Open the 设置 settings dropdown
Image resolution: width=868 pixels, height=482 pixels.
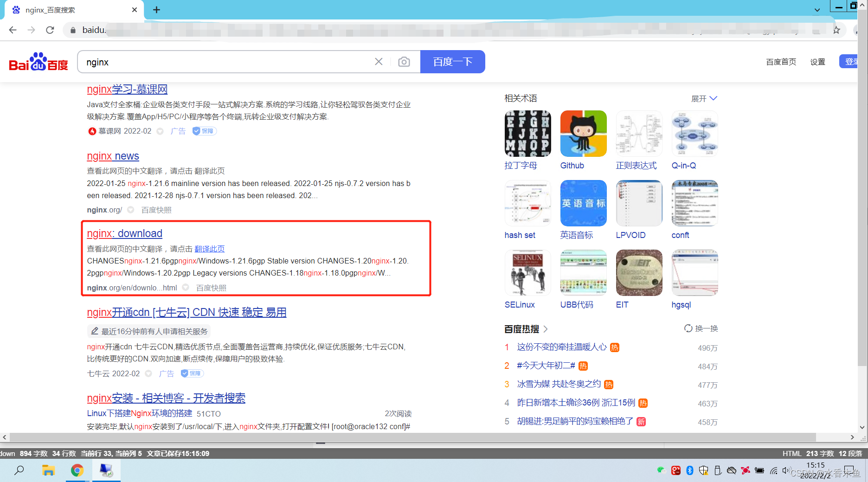pos(817,62)
